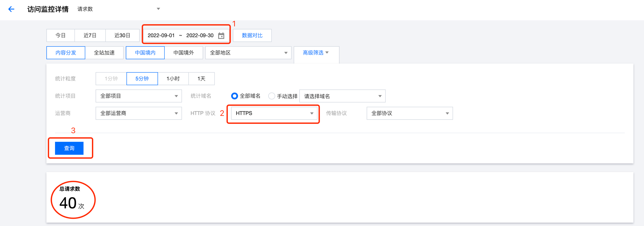
Task: Choose 5分钟 granularity
Action: tap(142, 79)
